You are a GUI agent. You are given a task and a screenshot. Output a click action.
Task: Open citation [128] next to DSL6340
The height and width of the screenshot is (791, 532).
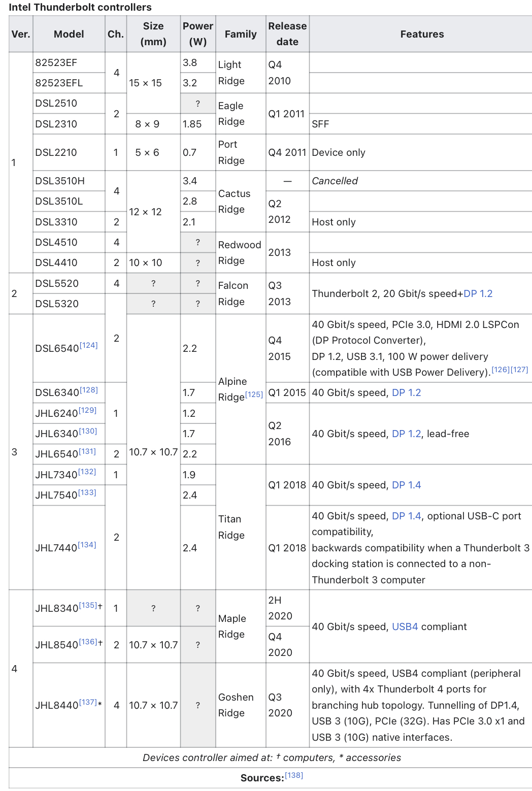coord(89,390)
